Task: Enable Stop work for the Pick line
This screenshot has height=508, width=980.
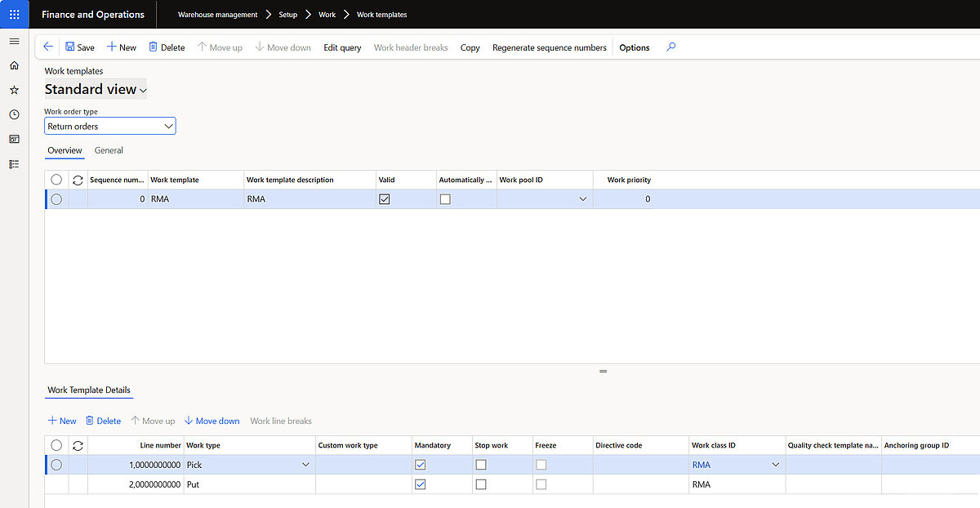Action: pos(480,464)
